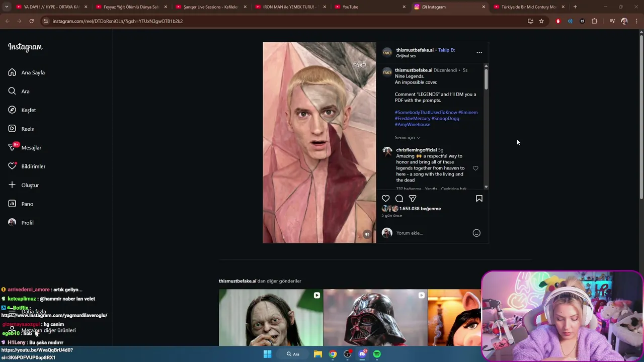Click the #SnoopDogg hashtag
644x362 pixels.
tap(445, 118)
